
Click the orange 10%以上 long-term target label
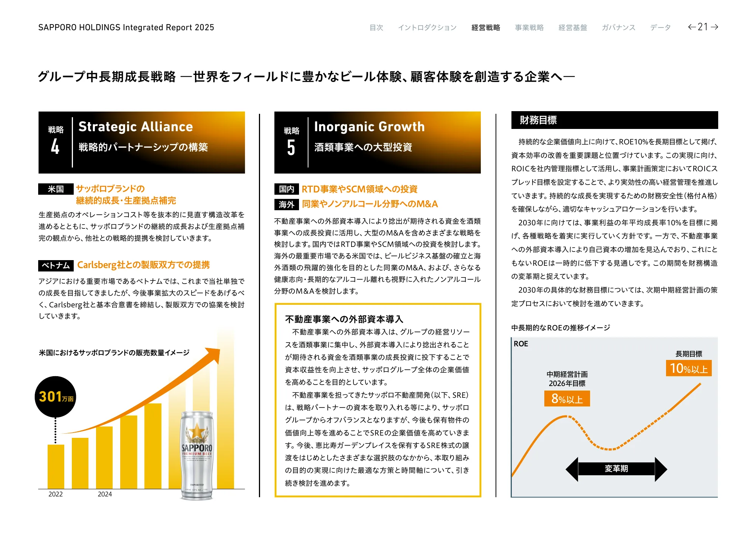click(x=688, y=368)
